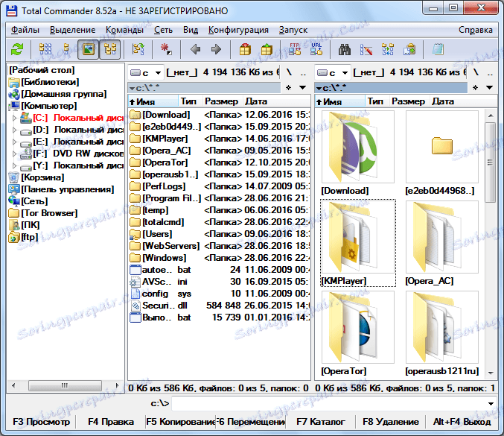
Task: Click the F7 Каталог button
Action: click(320, 422)
